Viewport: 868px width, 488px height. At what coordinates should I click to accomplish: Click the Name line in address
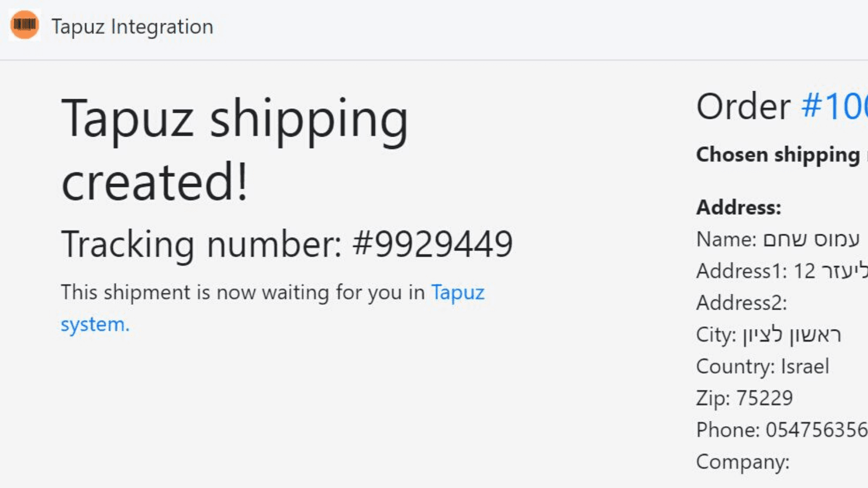click(777, 239)
